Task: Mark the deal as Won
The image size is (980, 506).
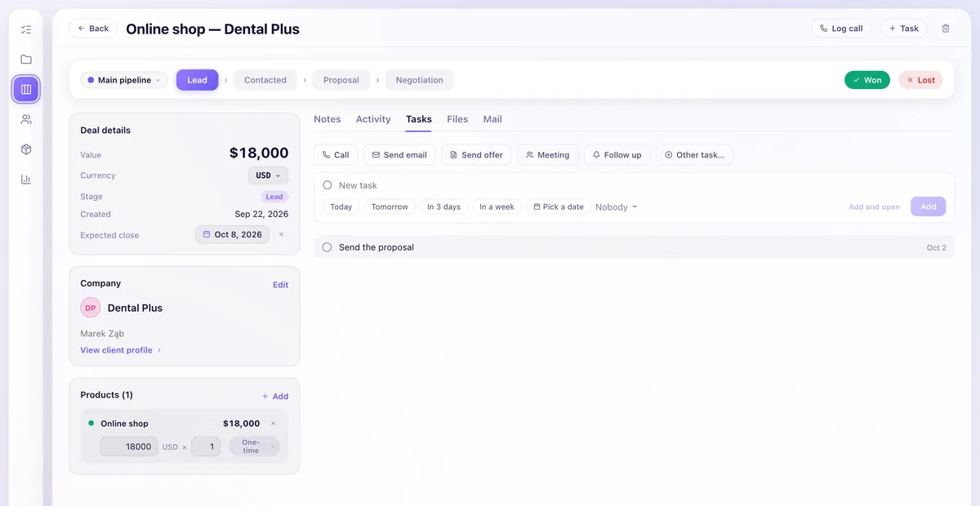Action: 866,80
